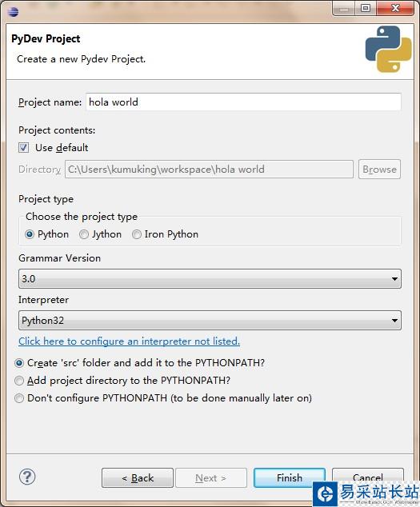Viewport: 420px width, 507px height.
Task: Click the Eclipse icon in title bar
Action: coord(14,11)
